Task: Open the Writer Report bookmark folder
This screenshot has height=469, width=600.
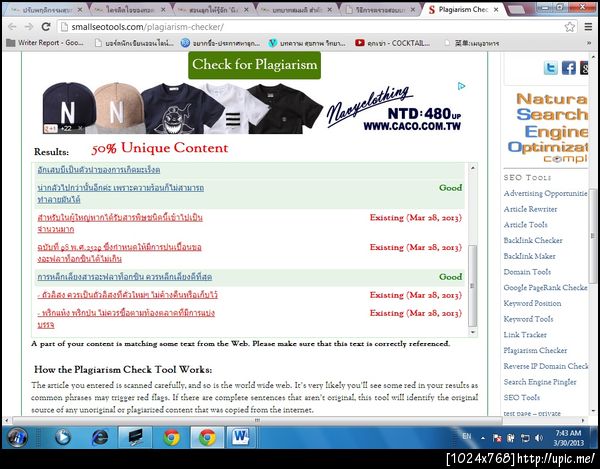Action: point(45,43)
